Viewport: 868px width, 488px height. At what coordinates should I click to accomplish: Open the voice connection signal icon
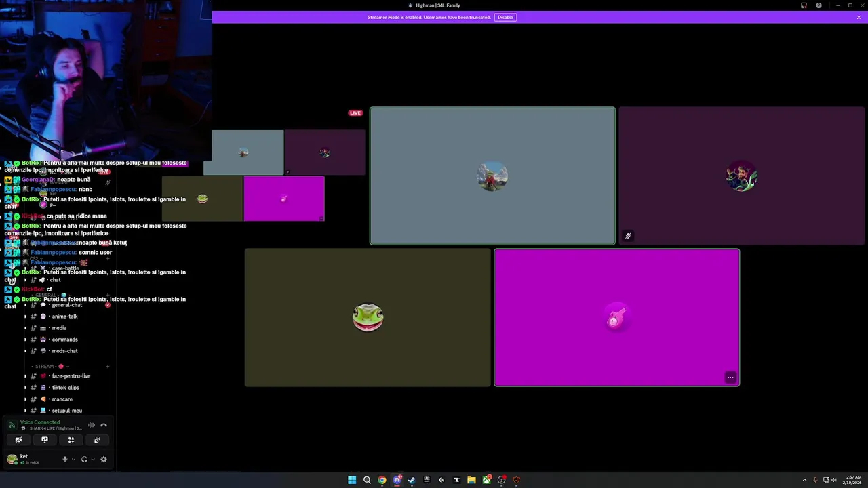pyautogui.click(x=12, y=425)
